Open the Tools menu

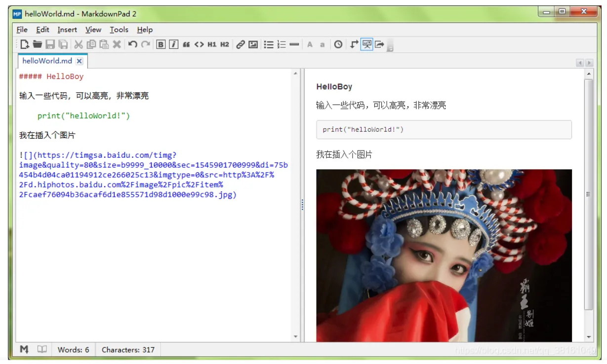(x=119, y=30)
